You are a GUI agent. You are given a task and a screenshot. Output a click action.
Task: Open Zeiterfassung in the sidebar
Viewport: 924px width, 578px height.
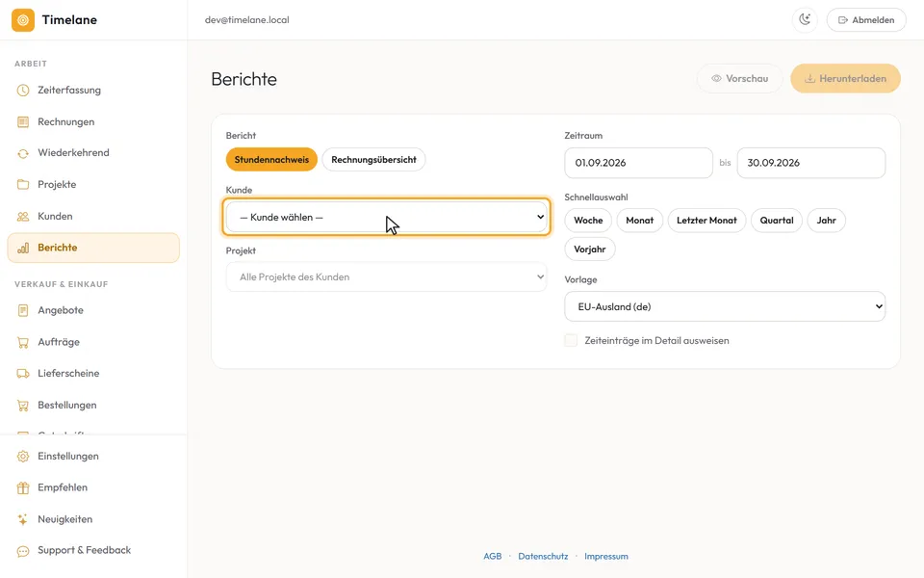93,91
